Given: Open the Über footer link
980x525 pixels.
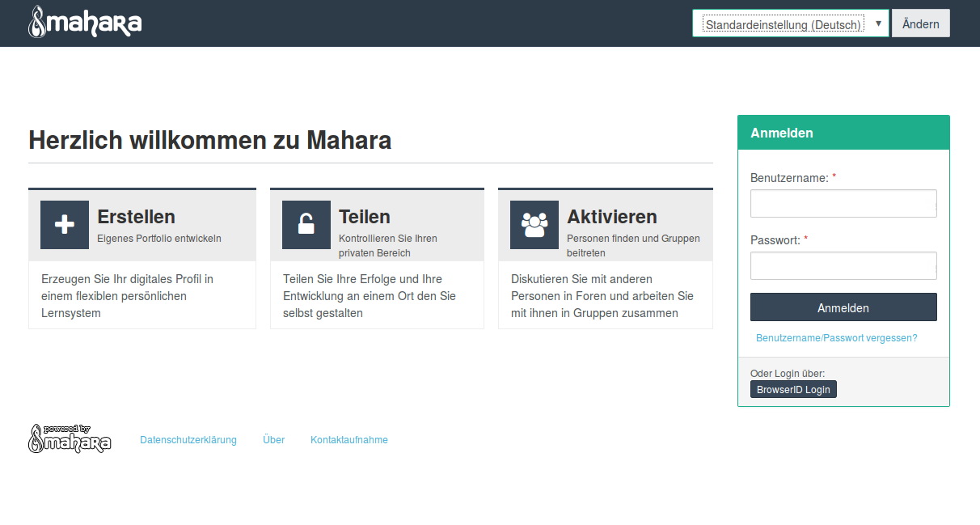Looking at the screenshot, I should pyautogui.click(x=274, y=440).
